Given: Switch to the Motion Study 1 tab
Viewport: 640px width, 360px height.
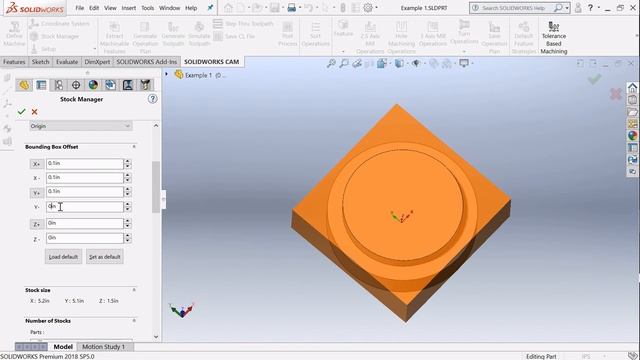Looking at the screenshot, I should click(103, 347).
